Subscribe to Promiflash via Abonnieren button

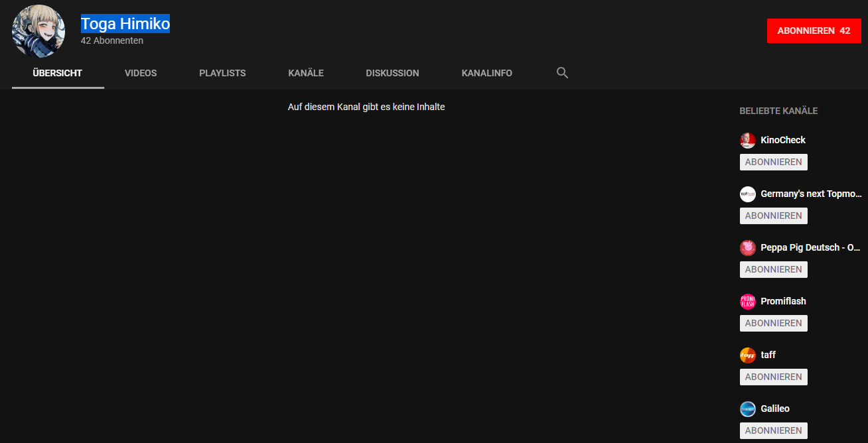pos(774,323)
